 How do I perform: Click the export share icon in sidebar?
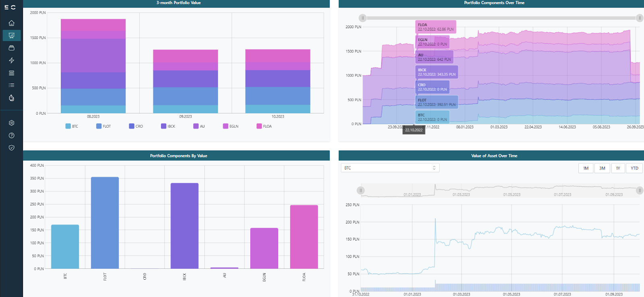tap(12, 98)
